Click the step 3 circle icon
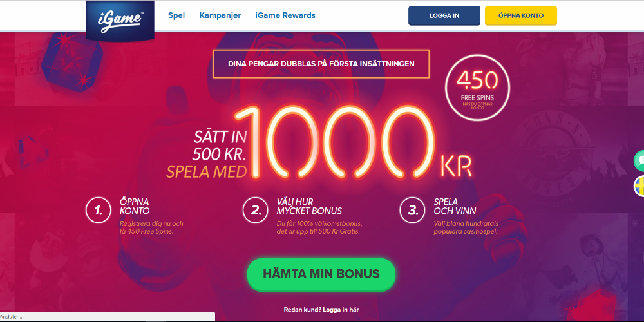Screen dimensions: 644x322 [x=413, y=210]
